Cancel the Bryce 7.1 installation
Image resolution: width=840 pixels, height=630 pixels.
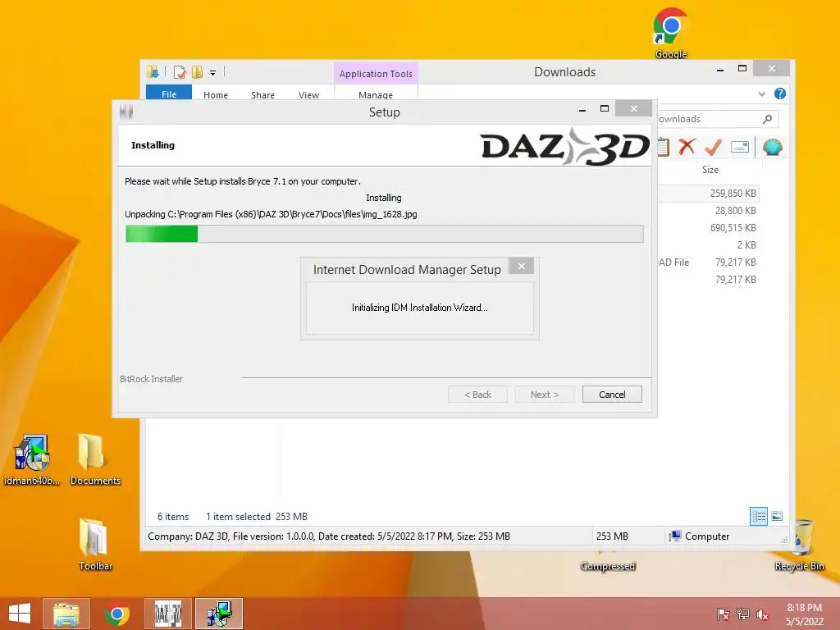[612, 395]
